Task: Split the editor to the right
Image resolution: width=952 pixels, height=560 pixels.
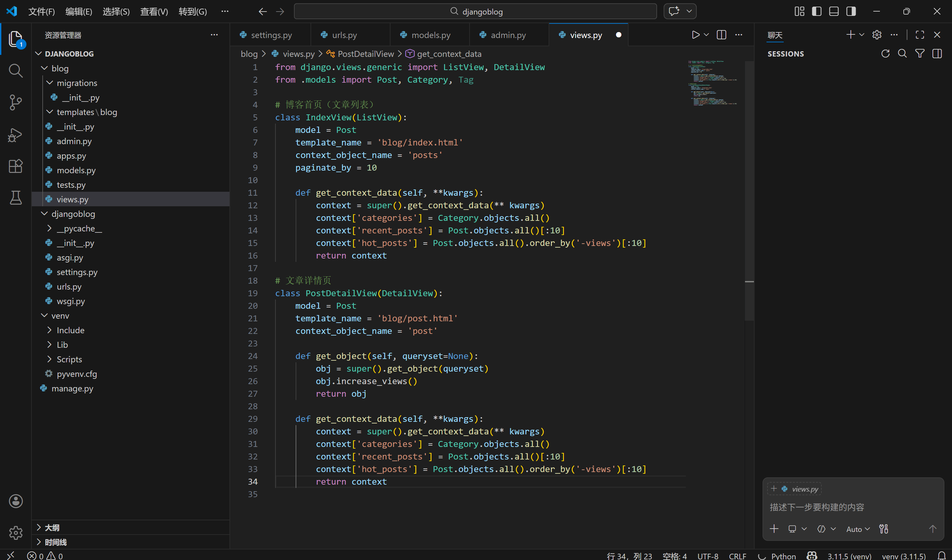Action: (721, 35)
